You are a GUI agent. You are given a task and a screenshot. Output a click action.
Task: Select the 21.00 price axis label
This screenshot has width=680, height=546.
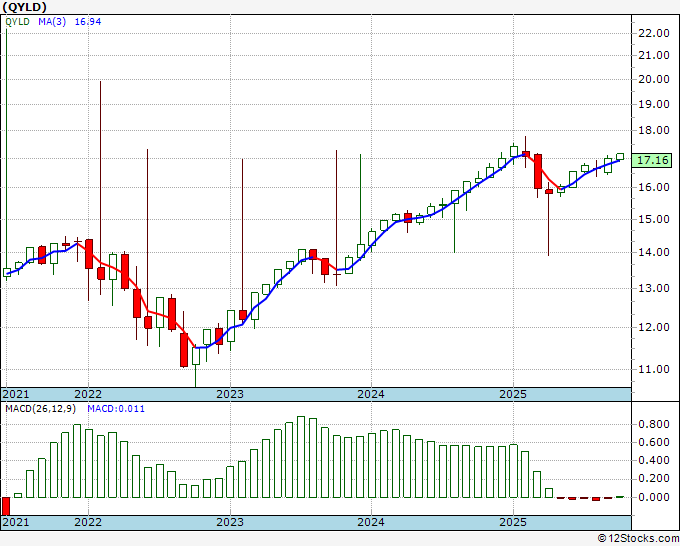coord(654,55)
